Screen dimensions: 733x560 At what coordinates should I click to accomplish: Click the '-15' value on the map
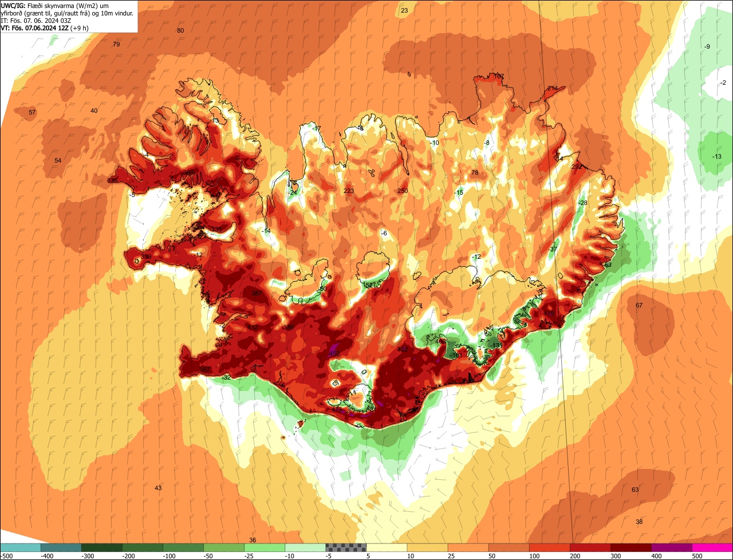click(x=459, y=192)
